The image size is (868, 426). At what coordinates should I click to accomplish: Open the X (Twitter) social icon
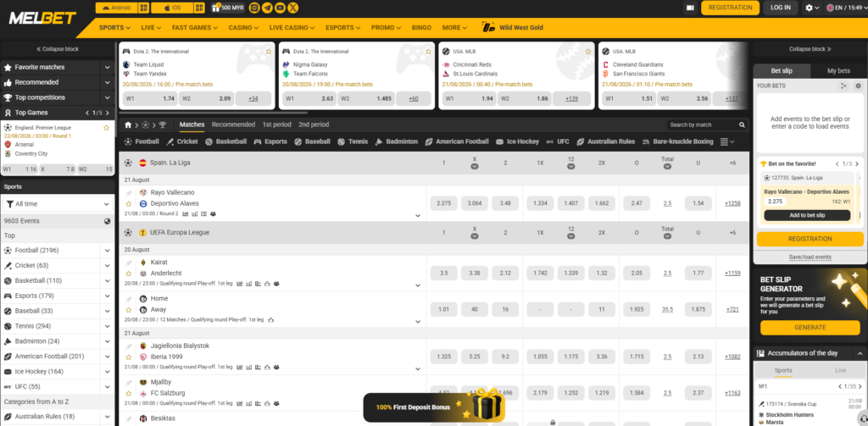(x=293, y=8)
